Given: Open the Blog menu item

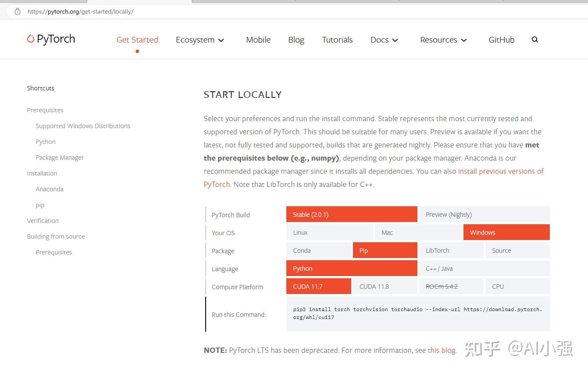Looking at the screenshot, I should pos(296,40).
